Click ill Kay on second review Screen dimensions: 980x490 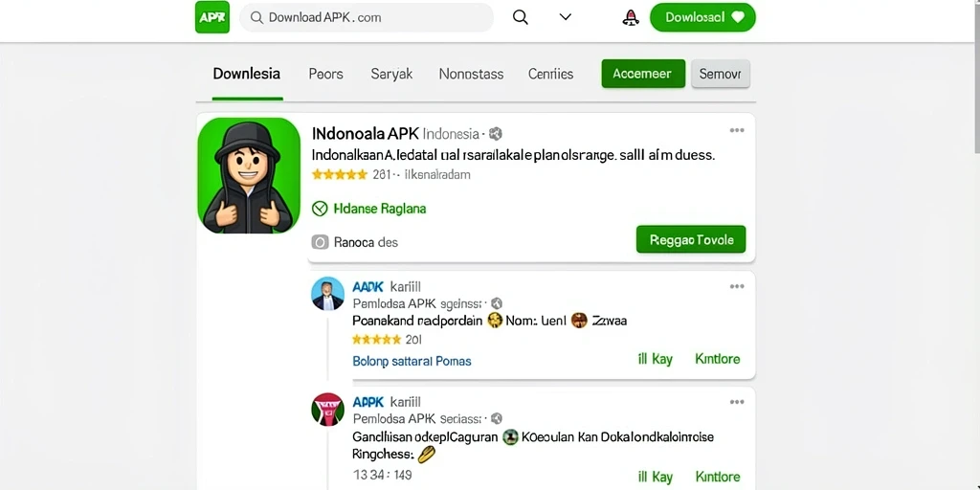point(655,478)
